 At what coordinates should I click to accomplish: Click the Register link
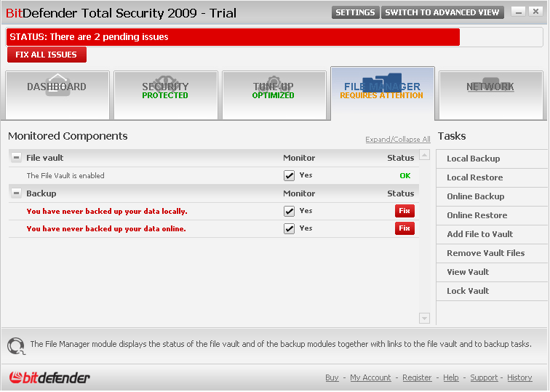(417, 377)
